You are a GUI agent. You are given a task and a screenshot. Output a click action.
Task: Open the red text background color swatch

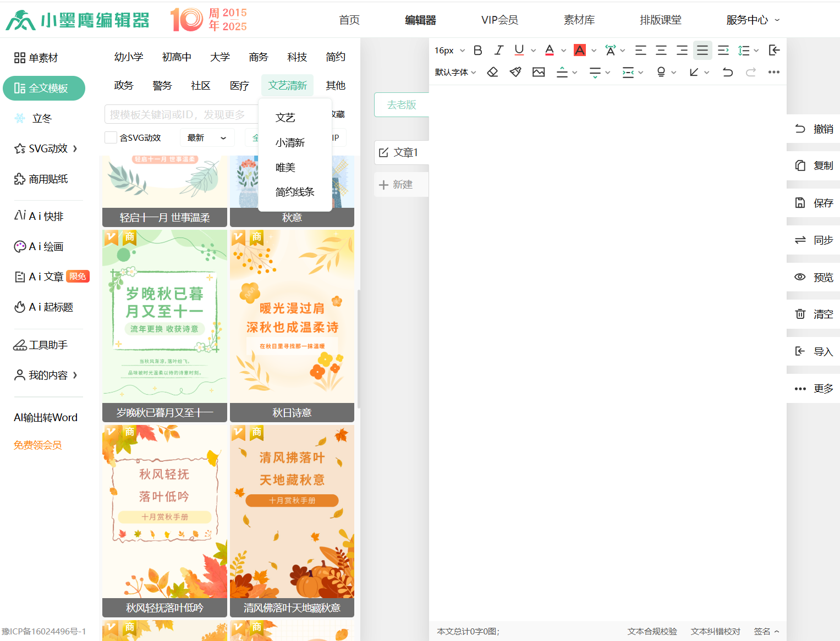(579, 51)
